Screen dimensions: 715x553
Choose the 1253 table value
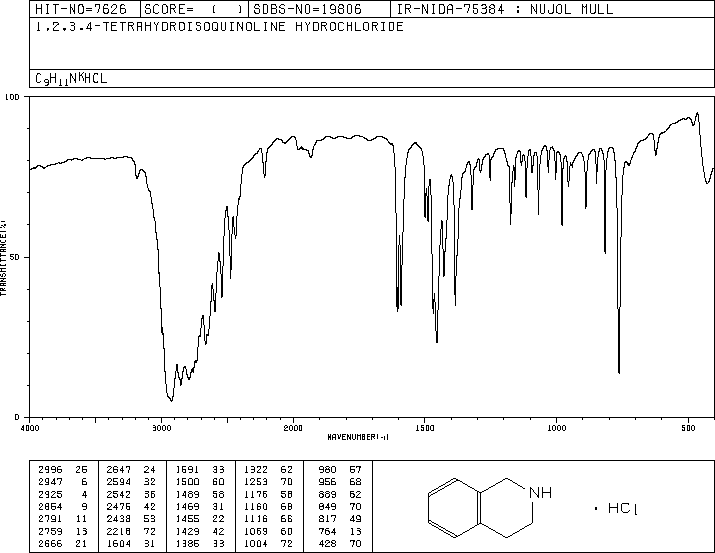tap(256, 482)
